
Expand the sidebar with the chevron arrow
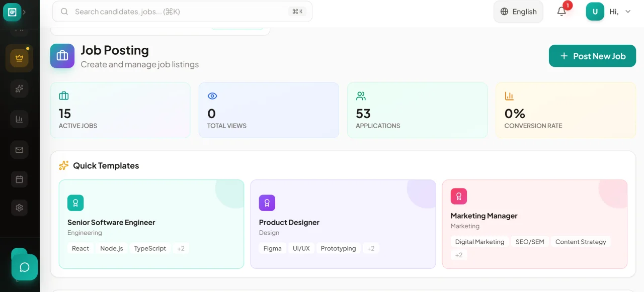click(x=24, y=12)
